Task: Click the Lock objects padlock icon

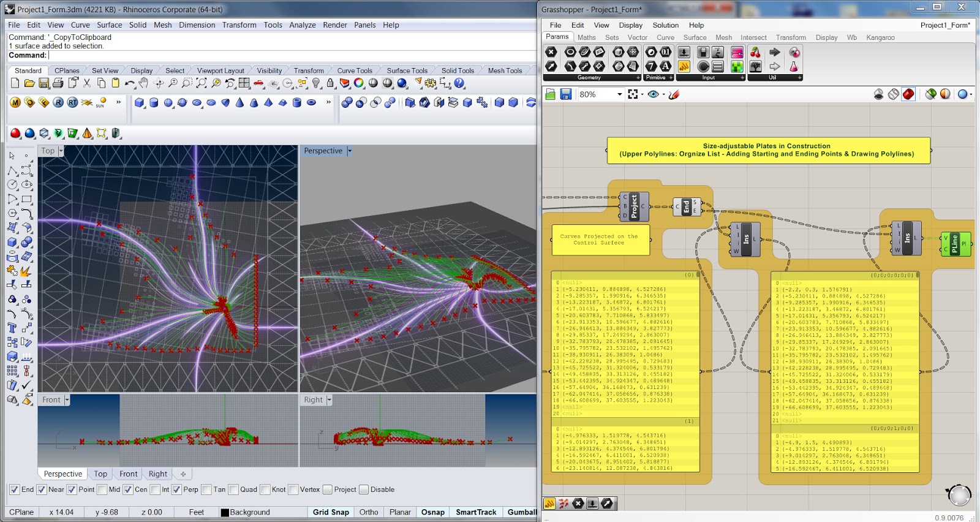Action: [x=330, y=83]
